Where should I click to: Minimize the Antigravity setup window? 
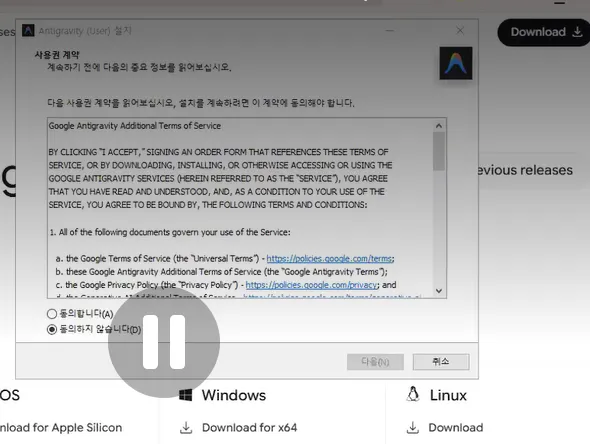coord(390,30)
